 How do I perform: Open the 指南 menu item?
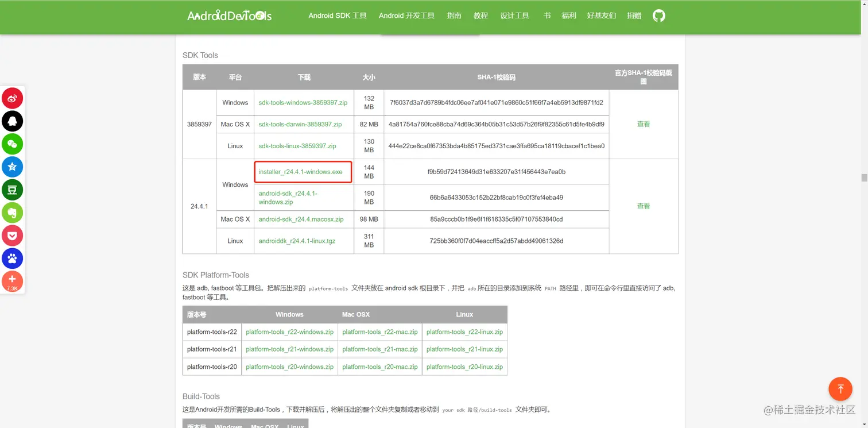coord(454,16)
